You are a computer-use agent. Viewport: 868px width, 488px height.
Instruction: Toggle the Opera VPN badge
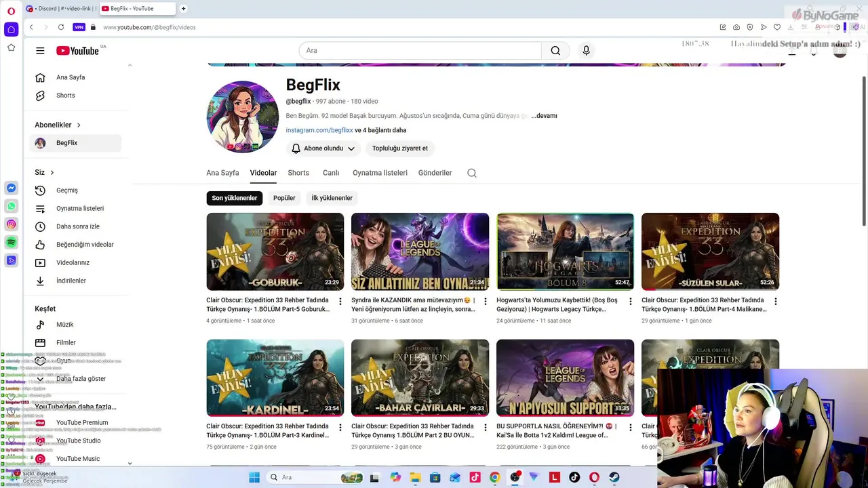pos(79,27)
